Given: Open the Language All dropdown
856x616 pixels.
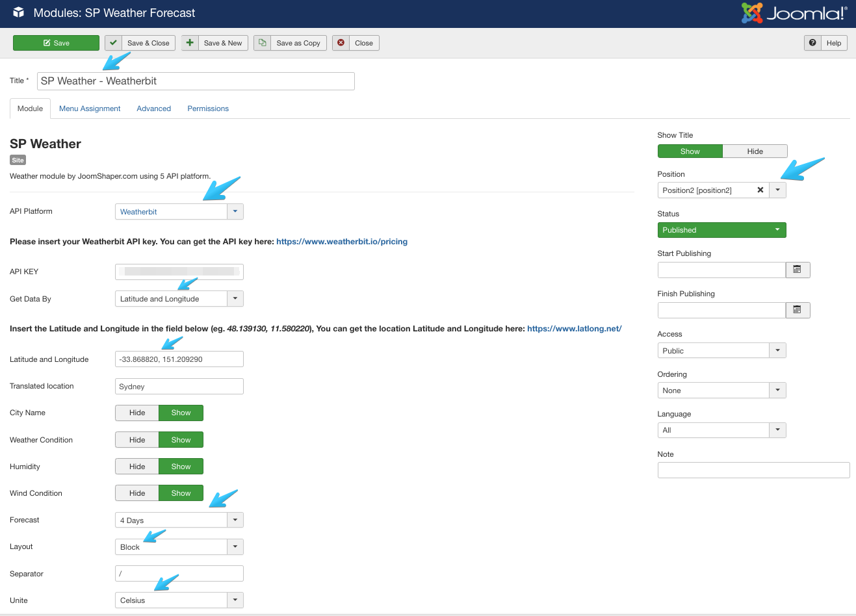Looking at the screenshot, I should coord(722,430).
